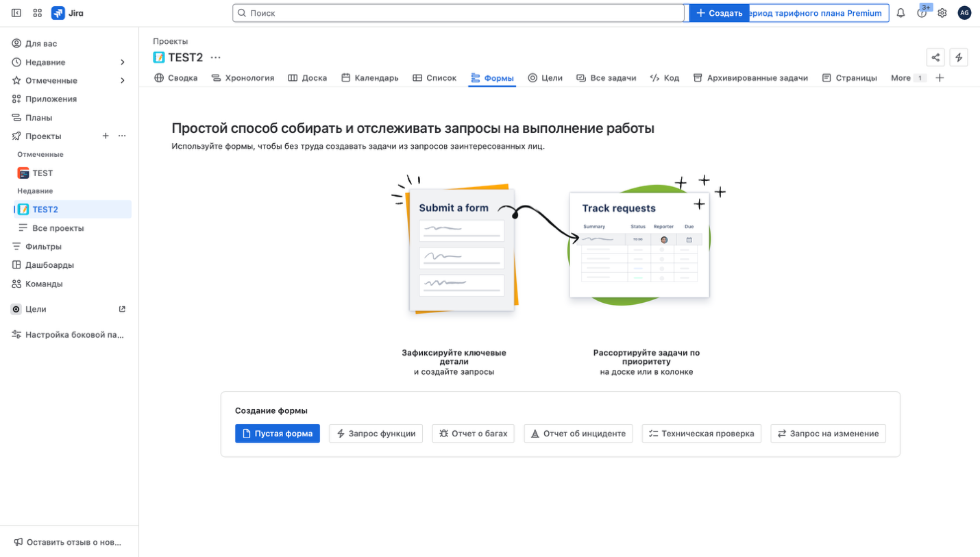
Task: Open the TEST project in the sidebar
Action: [x=42, y=173]
